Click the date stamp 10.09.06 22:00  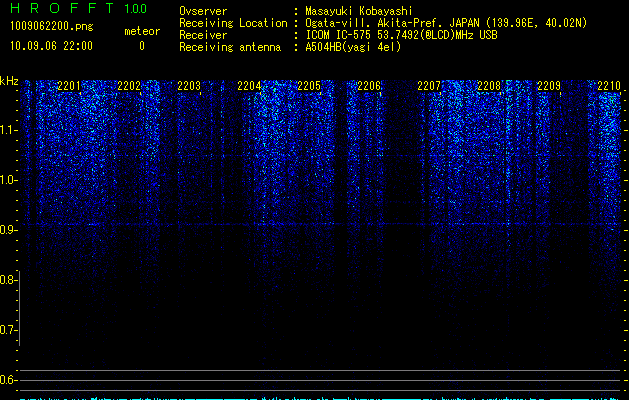click(51, 46)
